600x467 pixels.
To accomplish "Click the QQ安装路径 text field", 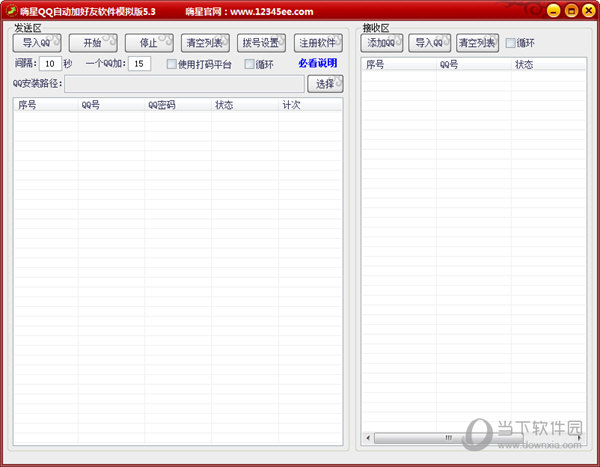I will [184, 84].
